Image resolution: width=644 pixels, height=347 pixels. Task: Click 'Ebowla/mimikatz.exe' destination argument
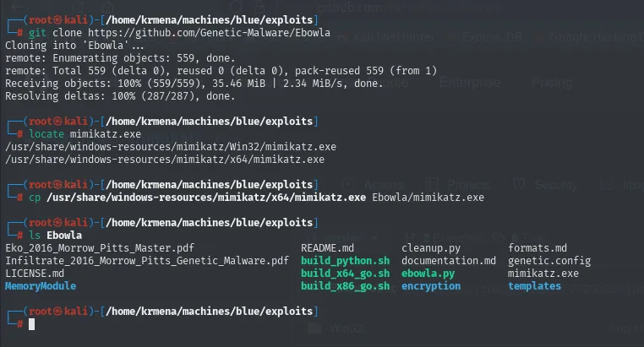[x=428, y=198]
